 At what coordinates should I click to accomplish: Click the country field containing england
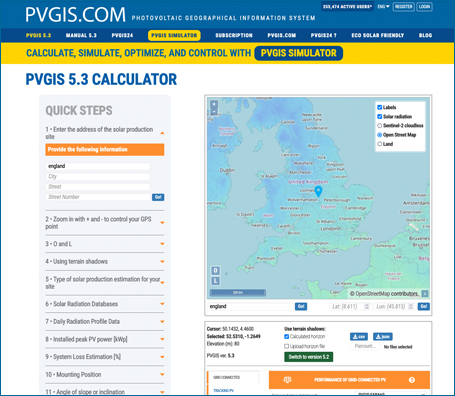coord(98,166)
